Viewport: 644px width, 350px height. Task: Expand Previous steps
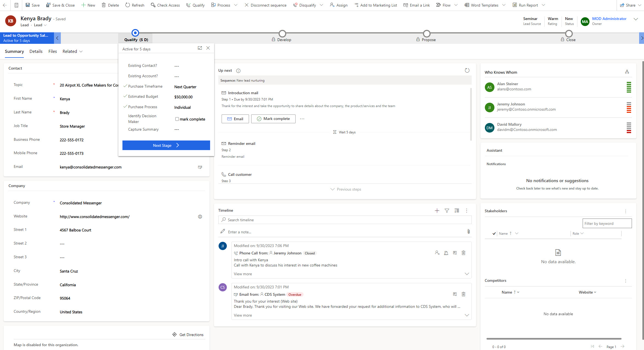click(346, 189)
